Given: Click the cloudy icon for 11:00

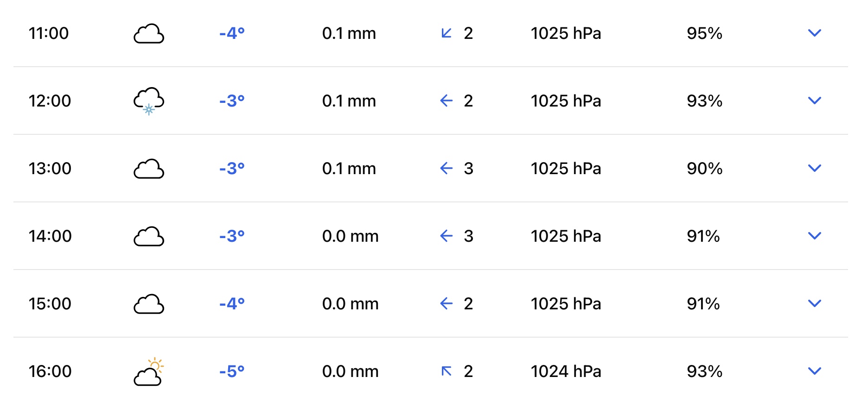Looking at the screenshot, I should 148,34.
